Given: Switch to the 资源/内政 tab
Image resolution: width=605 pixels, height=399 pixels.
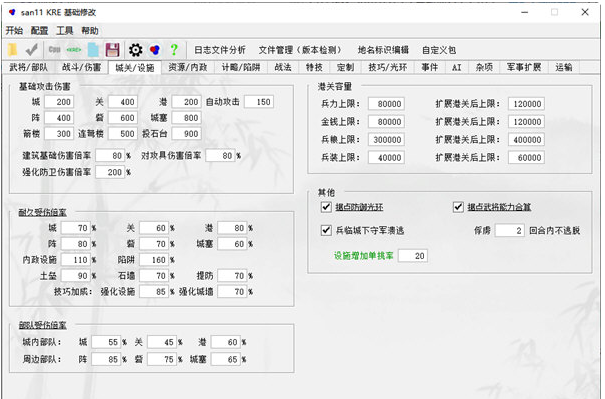Looking at the screenshot, I should coord(188,68).
